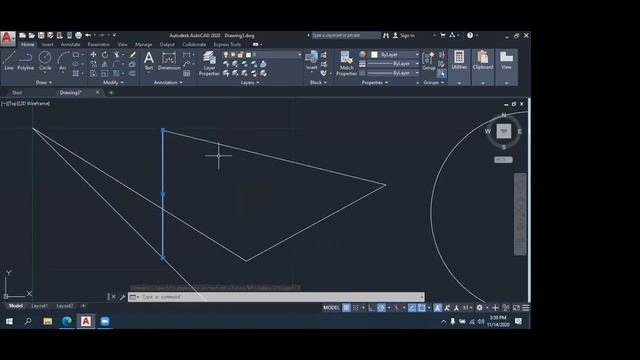Click the Customization menu icon in status bar
Image resolution: width=640 pixels, height=360 pixels.
[x=526, y=308]
